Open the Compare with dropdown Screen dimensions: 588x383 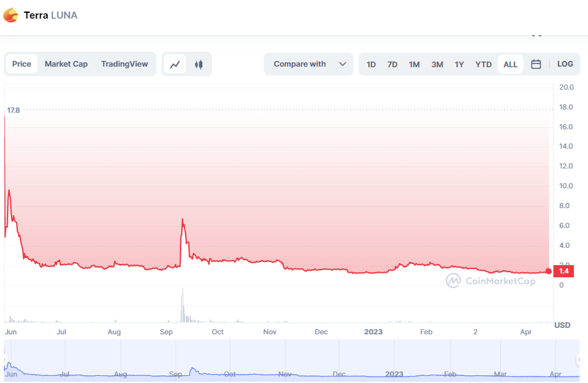pos(309,64)
